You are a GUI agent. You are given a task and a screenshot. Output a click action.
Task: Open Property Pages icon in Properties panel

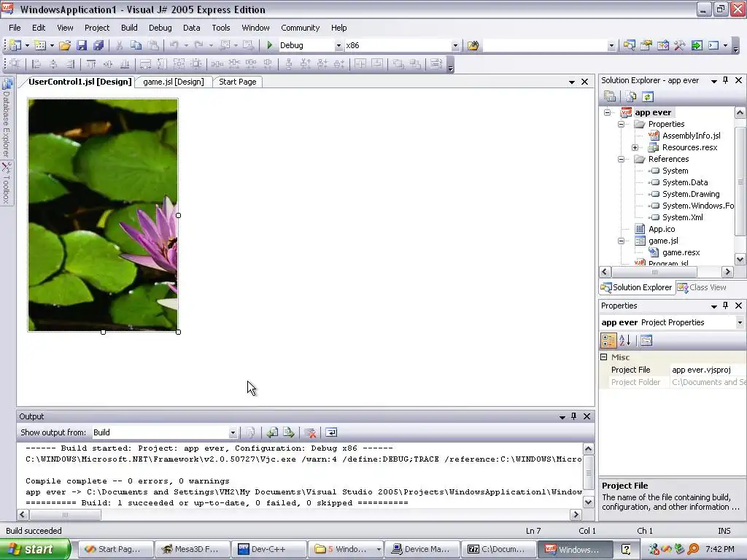646,341
